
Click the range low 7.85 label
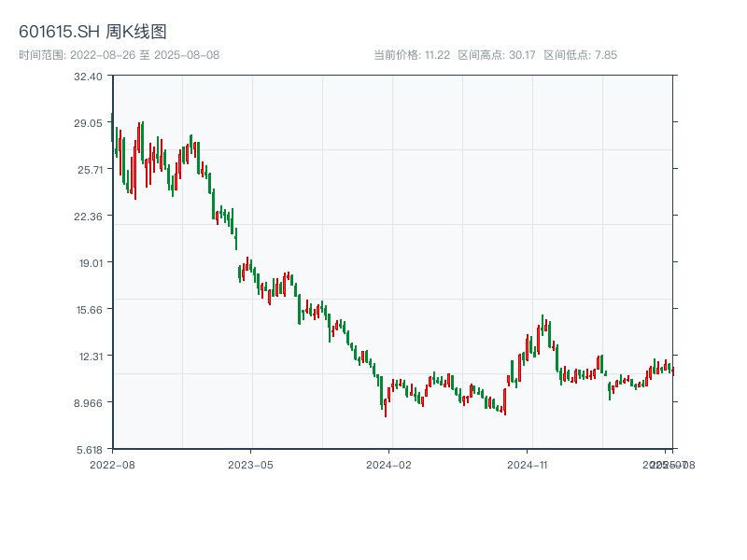tap(580, 55)
